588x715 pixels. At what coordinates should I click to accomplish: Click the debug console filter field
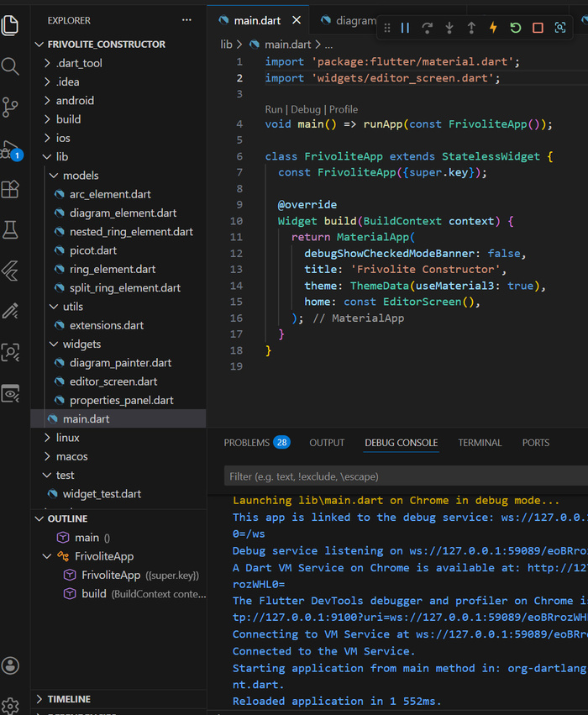[x=403, y=476]
